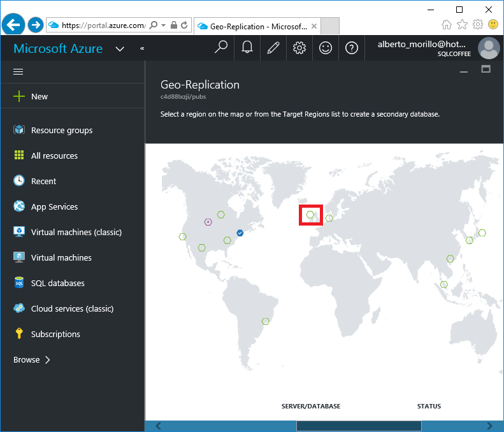Open a new blank browser tab
Screen dimensions: 504x432
point(330,25)
